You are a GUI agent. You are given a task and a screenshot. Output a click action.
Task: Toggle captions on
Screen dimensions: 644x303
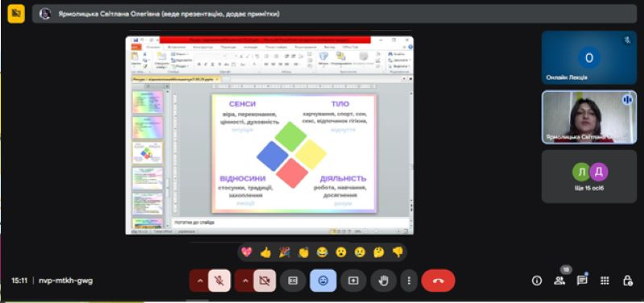pyautogui.click(x=293, y=280)
